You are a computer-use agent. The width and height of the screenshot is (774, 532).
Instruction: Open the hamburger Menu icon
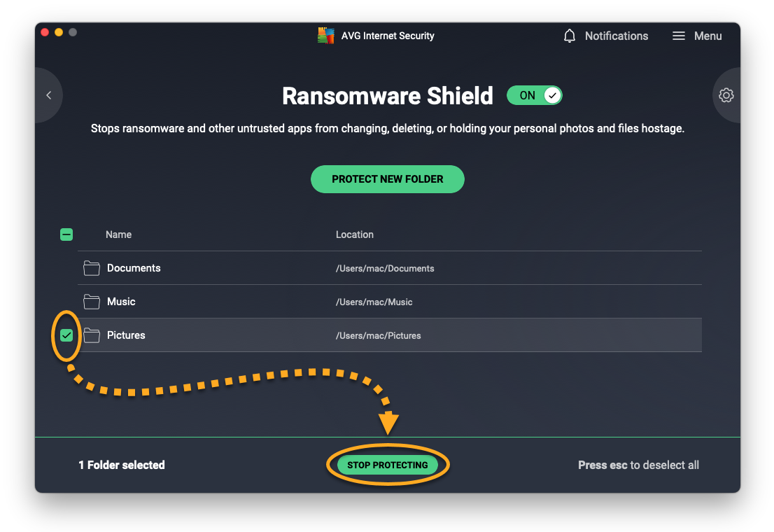(678, 36)
